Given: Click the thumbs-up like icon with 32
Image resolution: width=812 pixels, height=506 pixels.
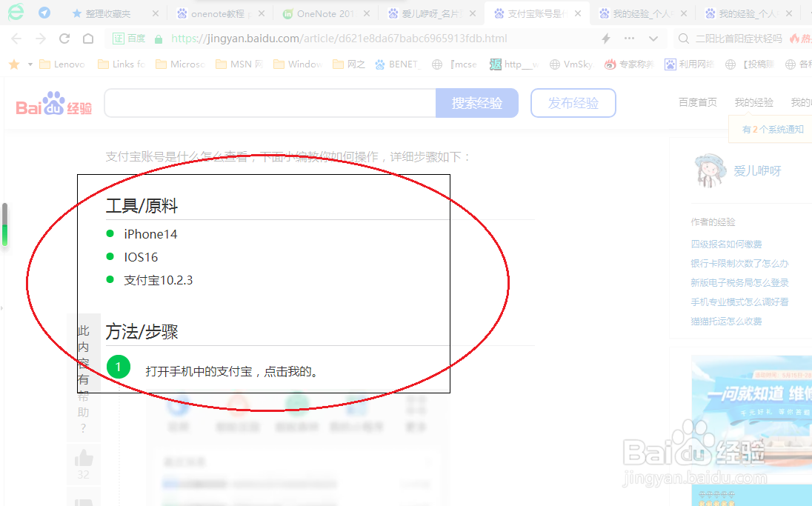Looking at the screenshot, I should (x=84, y=459).
